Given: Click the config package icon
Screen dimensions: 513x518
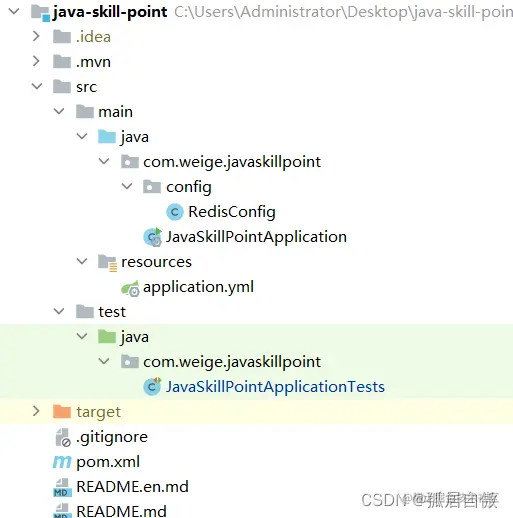Looking at the screenshot, I should (x=152, y=187).
